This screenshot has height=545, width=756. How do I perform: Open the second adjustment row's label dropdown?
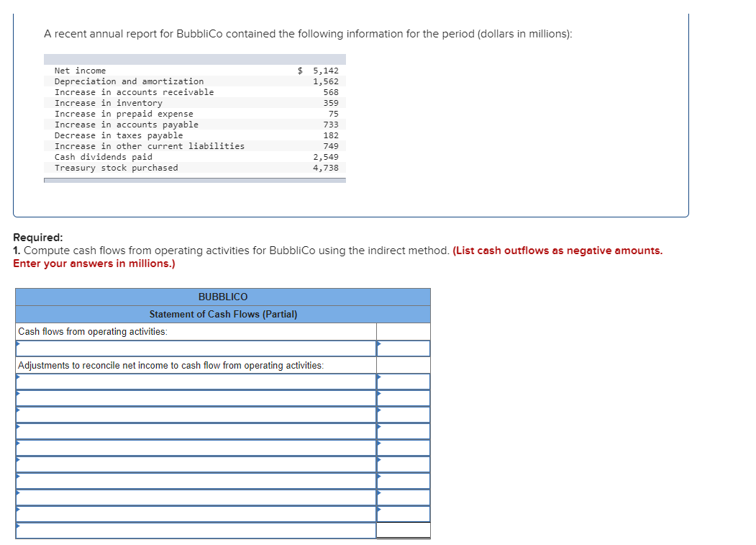196,398
